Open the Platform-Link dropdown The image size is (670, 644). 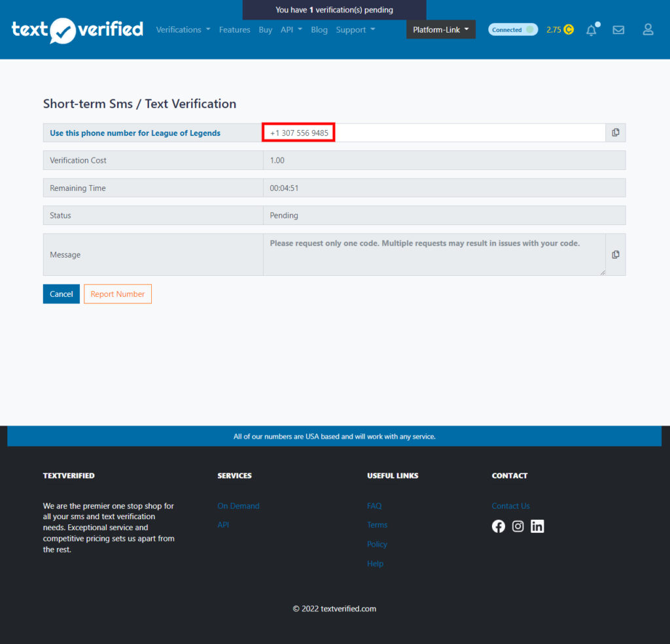click(x=440, y=29)
